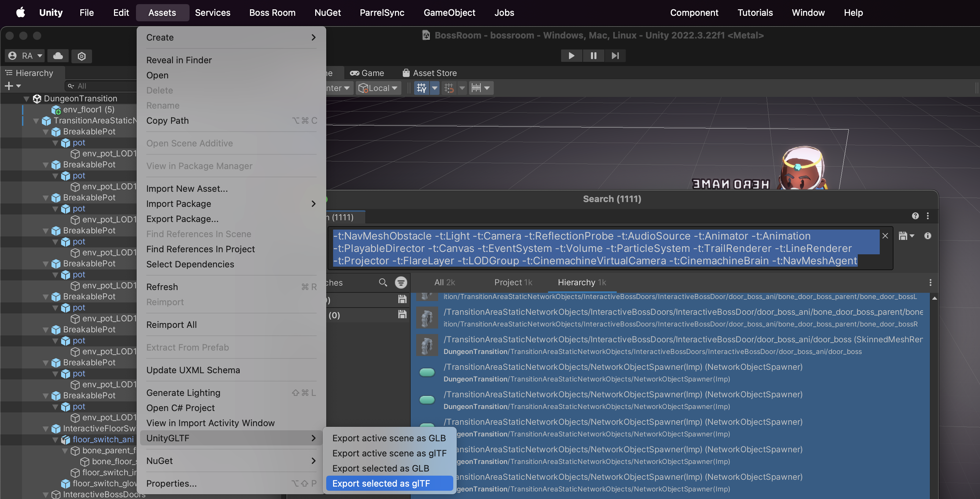Click the Step frame button
Viewport: 980px width, 499px height.
[615, 56]
